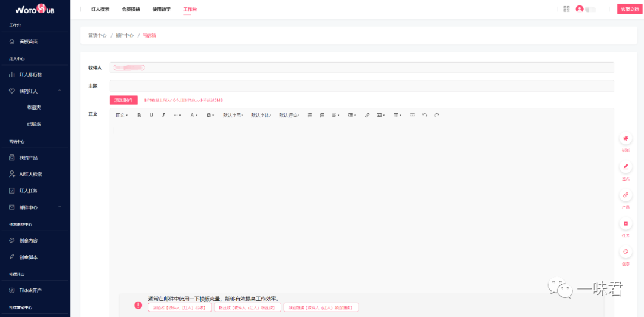Click the pink 添加附件 button

[x=123, y=100]
